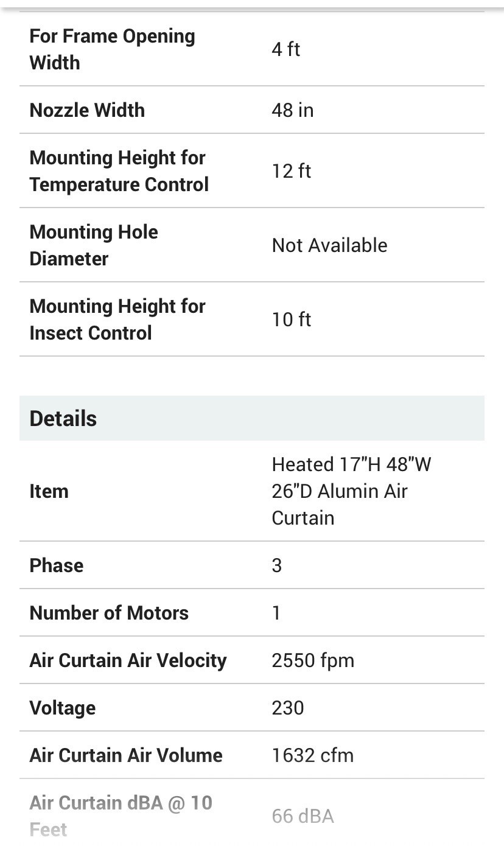Select the 4 ft value
The width and height of the screenshot is (504, 846).
(285, 49)
